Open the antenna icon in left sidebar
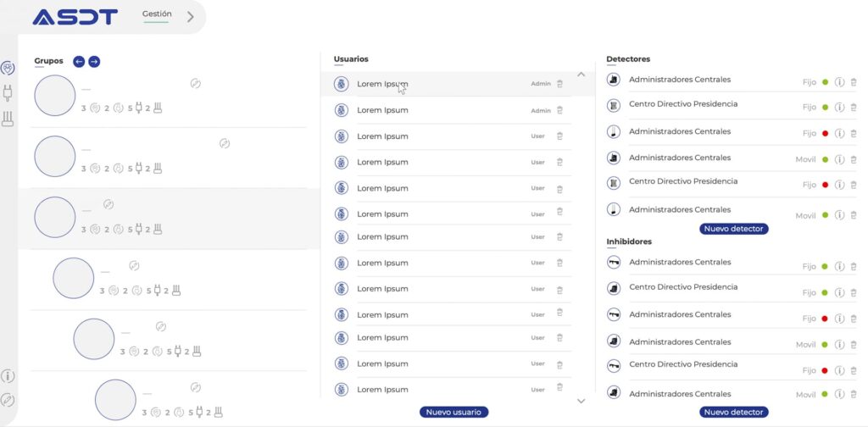 coord(8,118)
